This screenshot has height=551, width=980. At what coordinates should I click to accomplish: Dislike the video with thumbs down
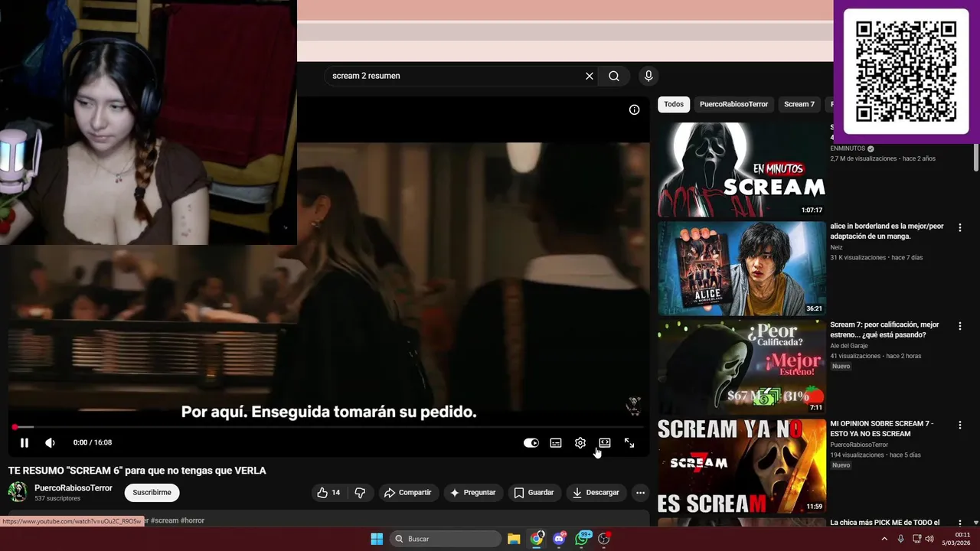pos(360,493)
